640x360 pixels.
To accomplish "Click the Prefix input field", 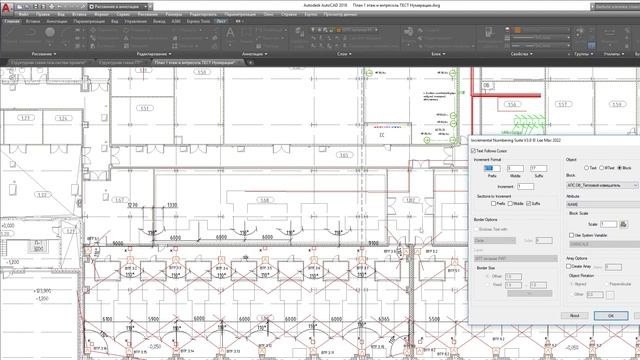I will point(492,168).
